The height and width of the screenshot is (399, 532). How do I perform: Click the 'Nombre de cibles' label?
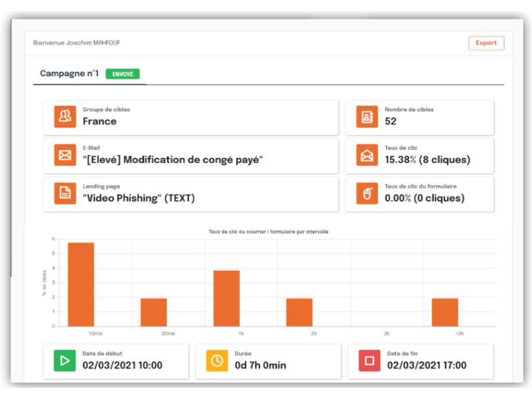tap(409, 110)
